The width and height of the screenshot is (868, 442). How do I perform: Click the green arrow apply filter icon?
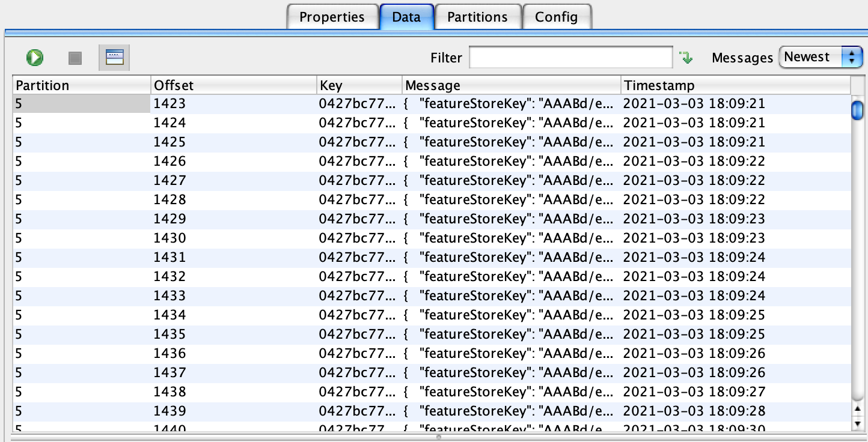[x=686, y=58]
